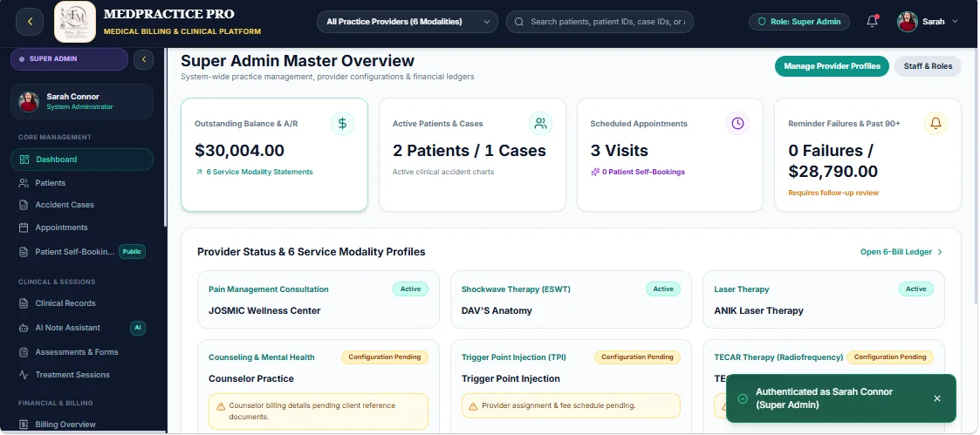Click the Appointments calendar icon
Image resolution: width=980 pixels, height=435 pixels.
click(24, 228)
